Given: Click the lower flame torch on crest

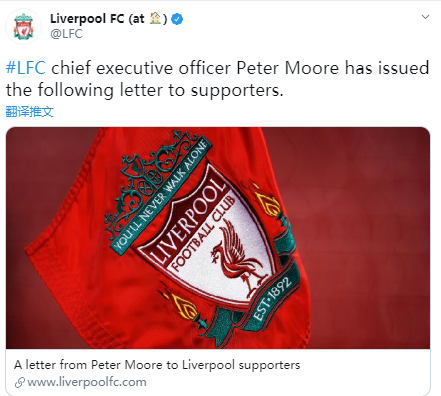Looking at the screenshot, I should [184, 308].
